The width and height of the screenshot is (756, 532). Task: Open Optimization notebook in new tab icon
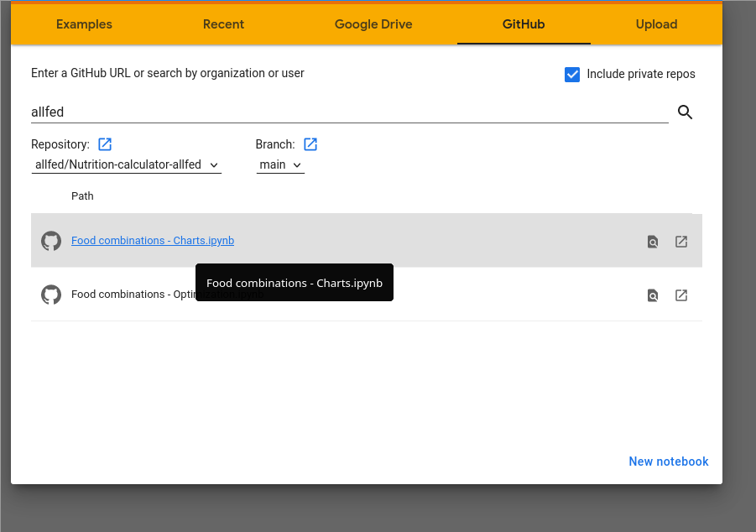[x=680, y=295]
